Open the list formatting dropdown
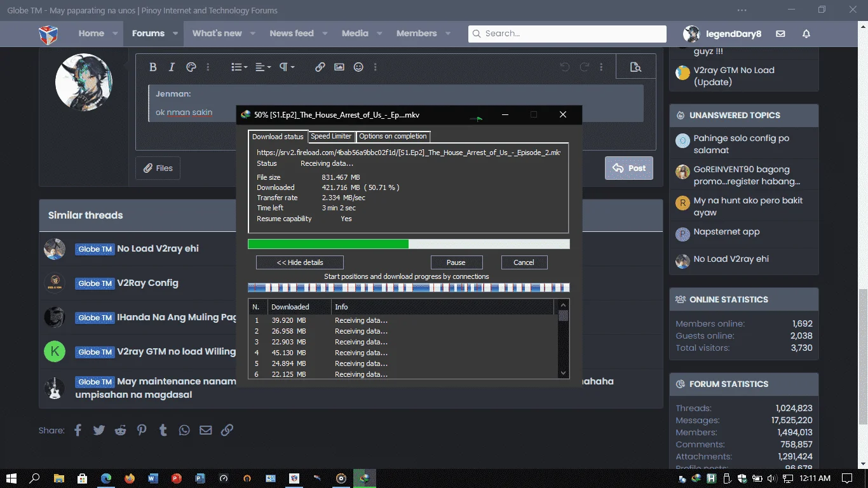The image size is (868, 488). pyautogui.click(x=239, y=67)
